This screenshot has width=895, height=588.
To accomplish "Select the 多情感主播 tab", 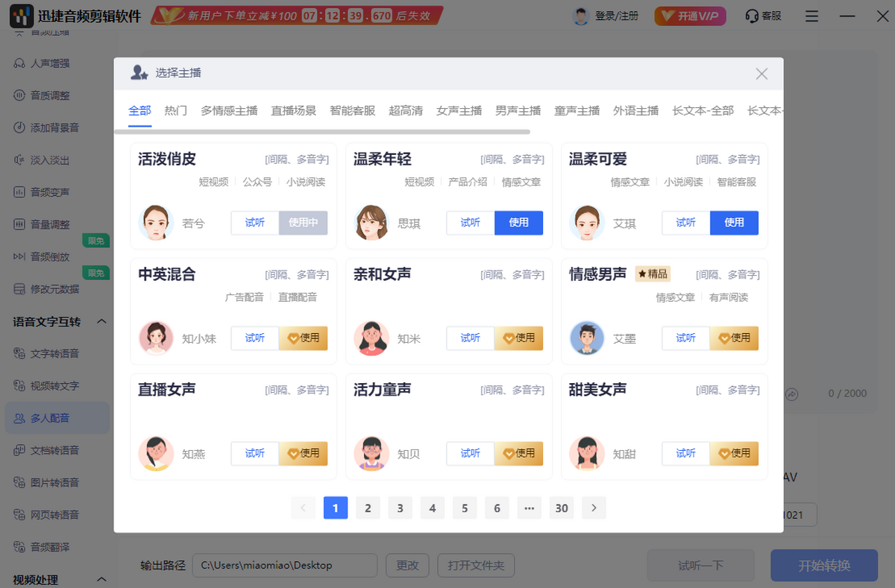I will coord(229,110).
